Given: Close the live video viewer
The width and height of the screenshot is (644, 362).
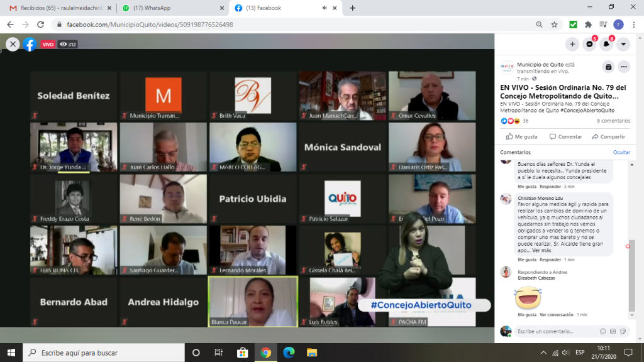Looking at the screenshot, I should (13, 44).
